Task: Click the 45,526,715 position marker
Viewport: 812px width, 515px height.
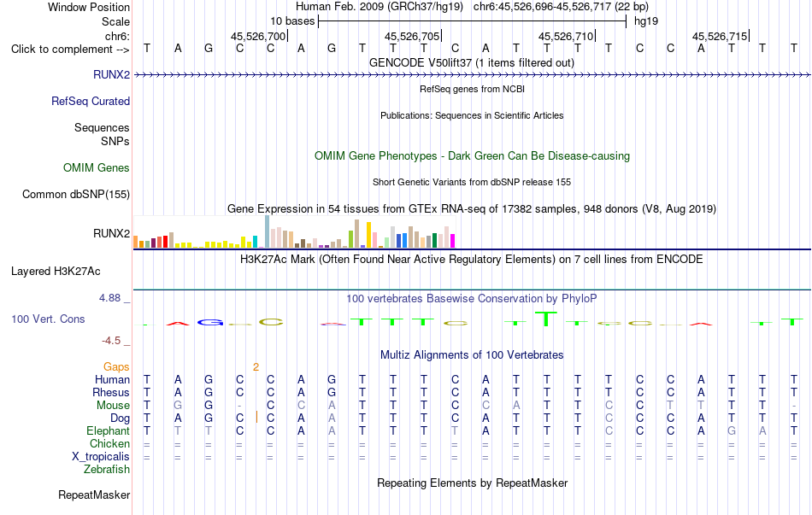Action: point(720,36)
